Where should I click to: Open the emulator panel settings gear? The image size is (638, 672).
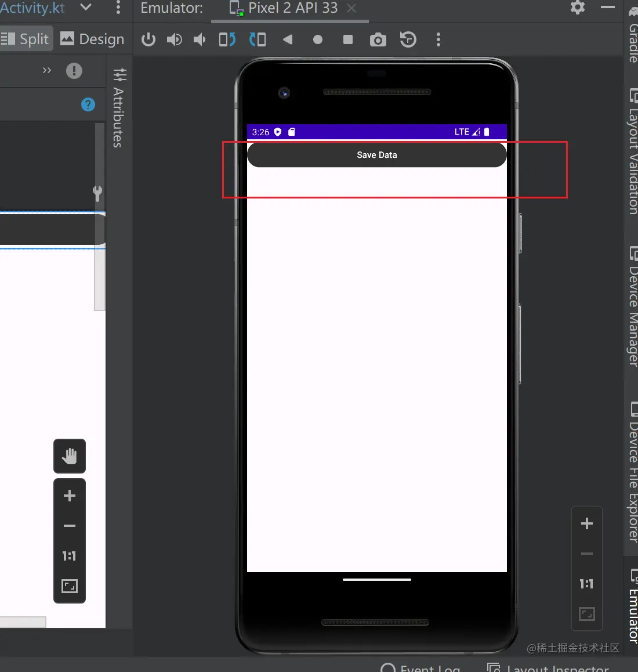pyautogui.click(x=578, y=8)
